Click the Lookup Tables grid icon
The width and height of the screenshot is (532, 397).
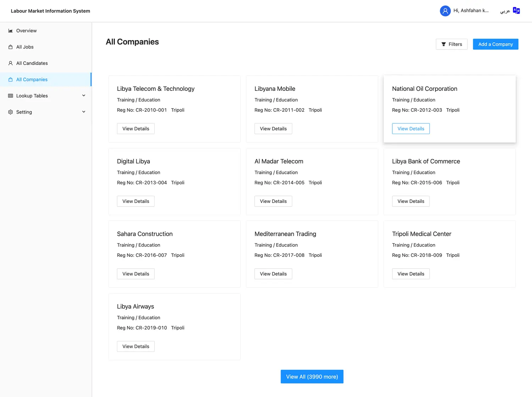click(x=11, y=96)
